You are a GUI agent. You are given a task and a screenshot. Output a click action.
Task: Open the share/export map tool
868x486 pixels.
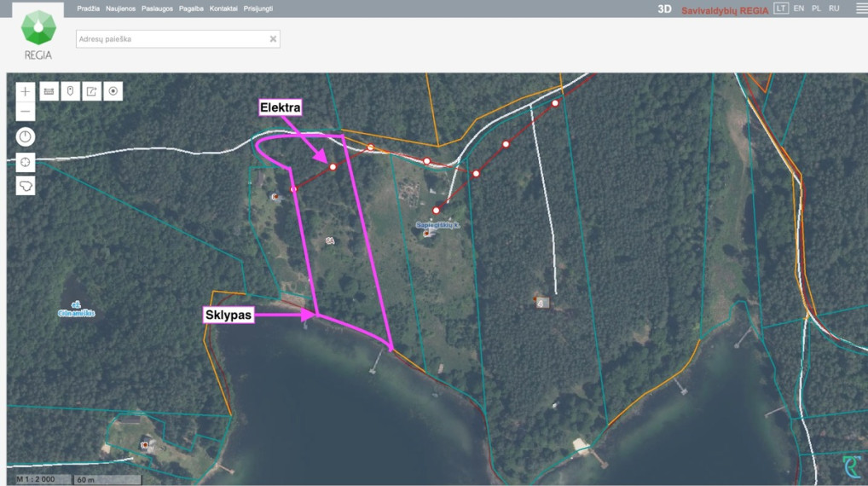(92, 91)
